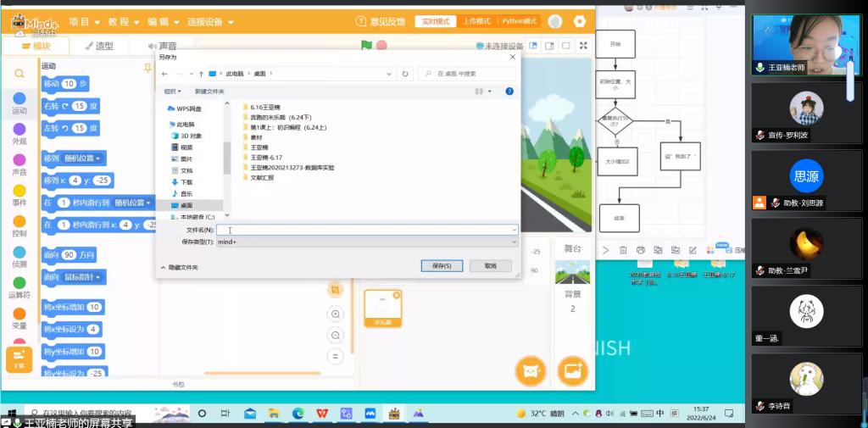
Task: Enter fullscreen stage mode
Action: click(583, 46)
